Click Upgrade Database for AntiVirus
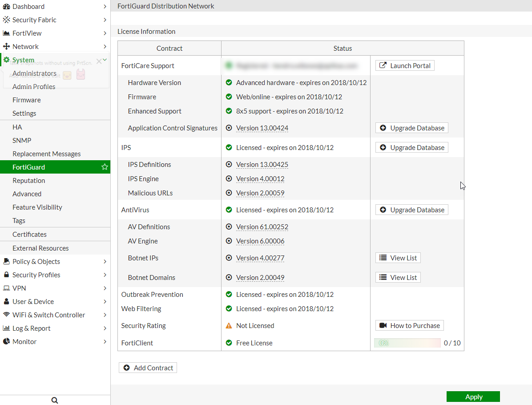 (x=412, y=210)
